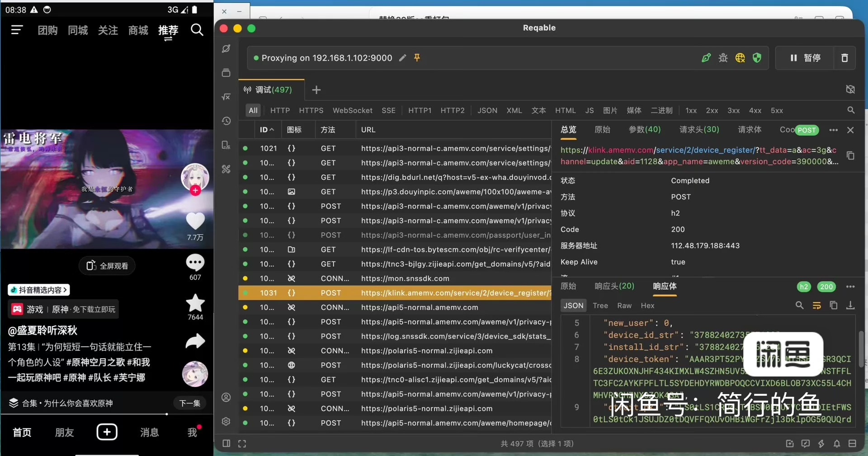Click the pin icon beside proxy address

417,58
